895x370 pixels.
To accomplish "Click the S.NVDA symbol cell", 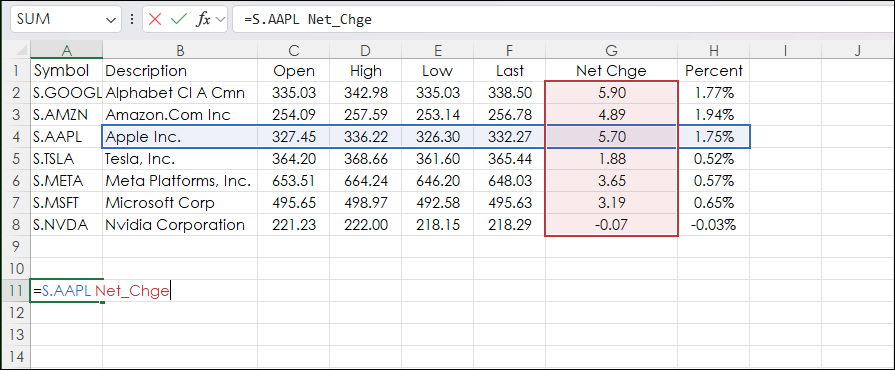I will pos(67,225).
